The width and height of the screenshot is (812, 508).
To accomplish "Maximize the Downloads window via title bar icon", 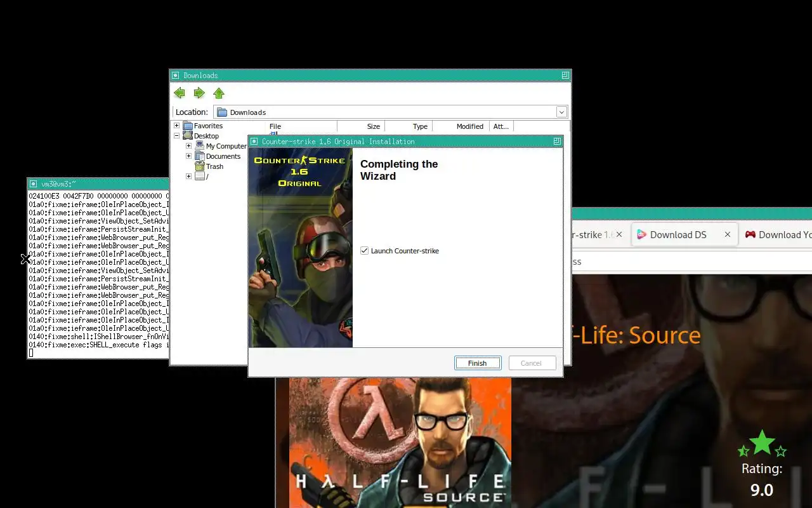I will [565, 76].
